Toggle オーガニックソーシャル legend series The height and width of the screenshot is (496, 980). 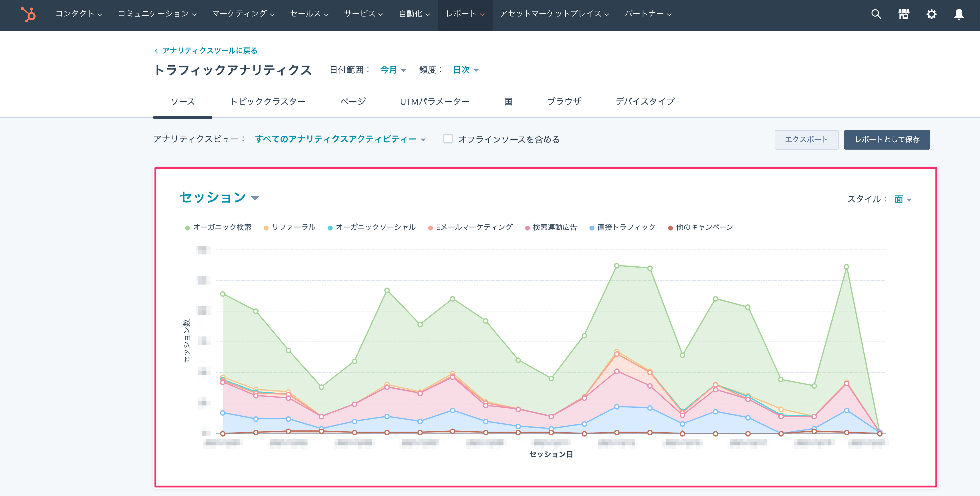[x=372, y=227]
